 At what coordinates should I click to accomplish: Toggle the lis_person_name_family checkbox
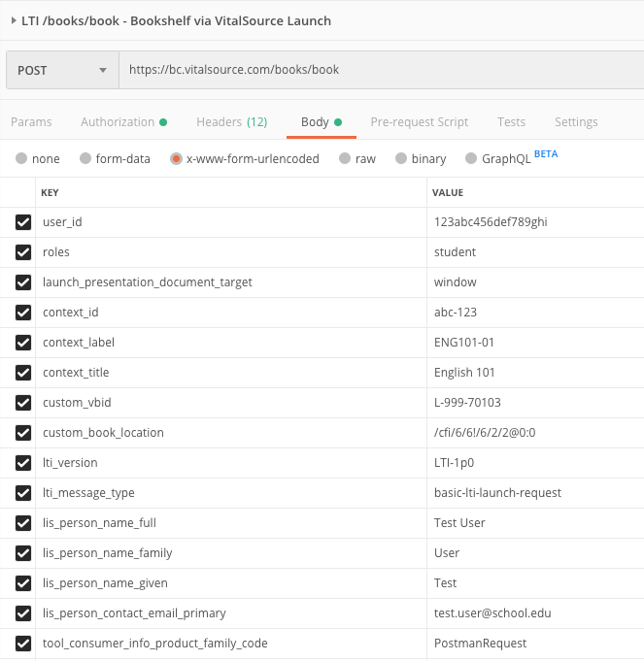tap(23, 553)
